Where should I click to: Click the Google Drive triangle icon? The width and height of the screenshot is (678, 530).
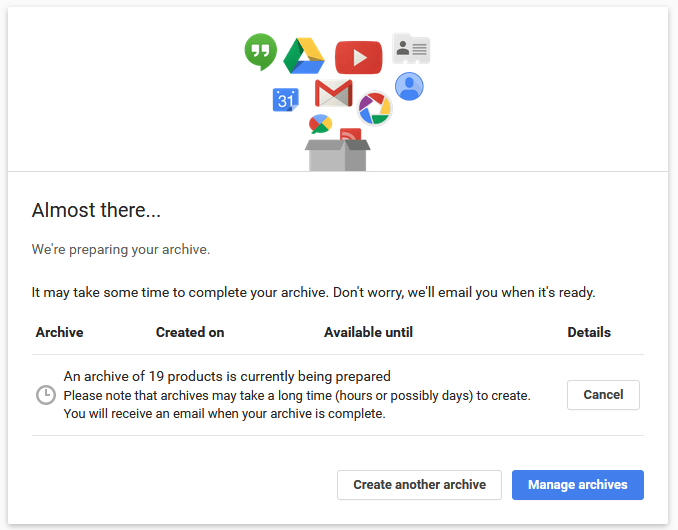[304, 56]
